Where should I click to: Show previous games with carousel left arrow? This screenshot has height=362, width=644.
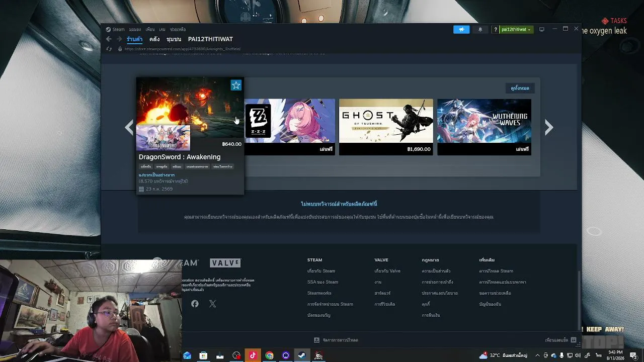pyautogui.click(x=129, y=128)
